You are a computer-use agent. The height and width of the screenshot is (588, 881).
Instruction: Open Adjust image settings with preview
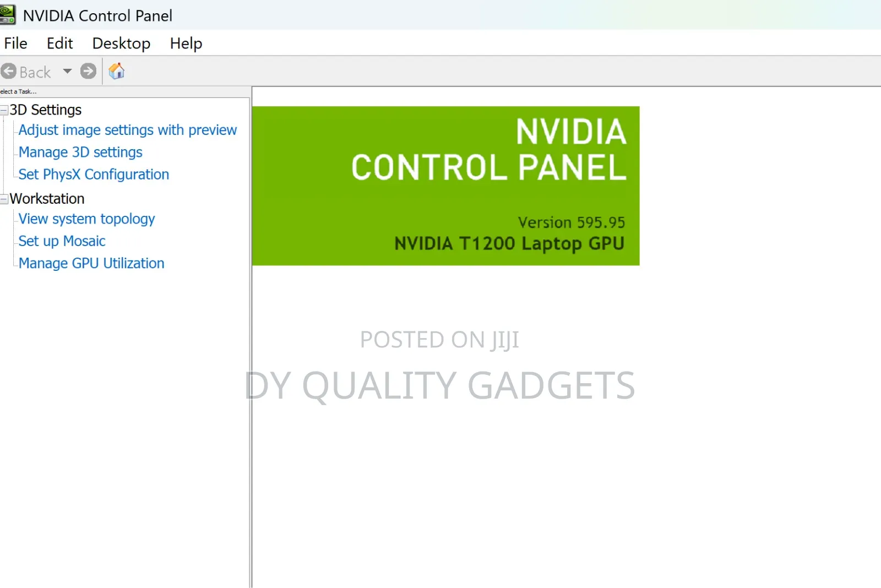click(128, 130)
